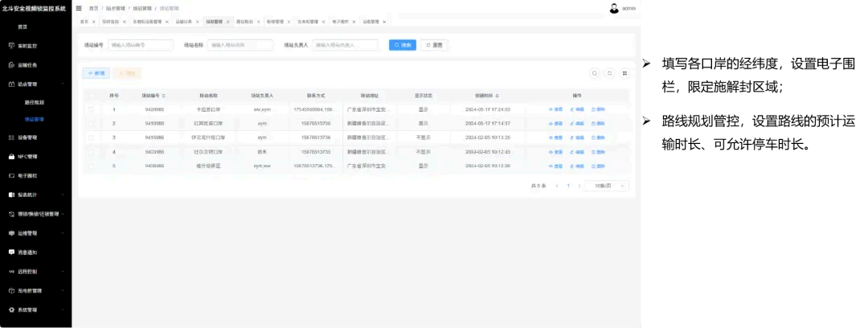Click the admin user avatar icon

pos(614,8)
